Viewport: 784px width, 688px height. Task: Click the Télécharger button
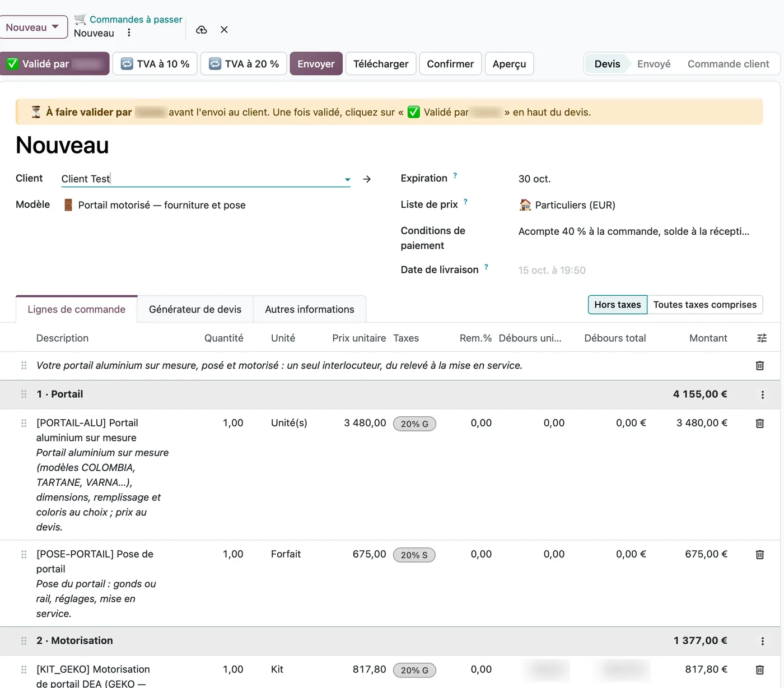(381, 63)
